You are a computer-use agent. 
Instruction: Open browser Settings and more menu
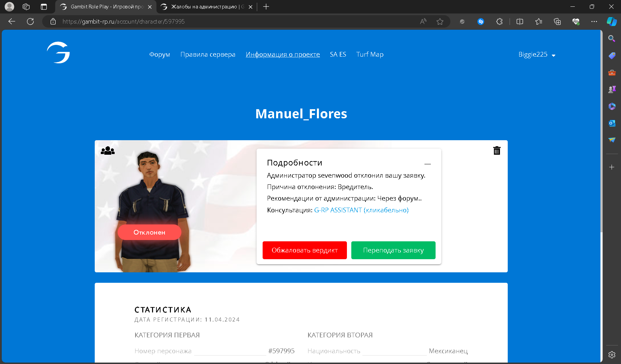pos(594,22)
